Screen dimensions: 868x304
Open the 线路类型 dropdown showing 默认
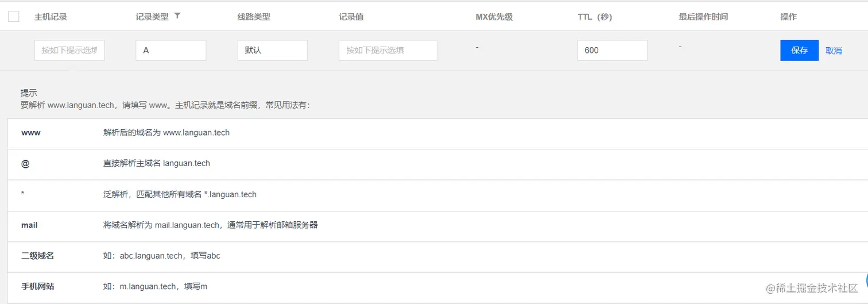[273, 50]
